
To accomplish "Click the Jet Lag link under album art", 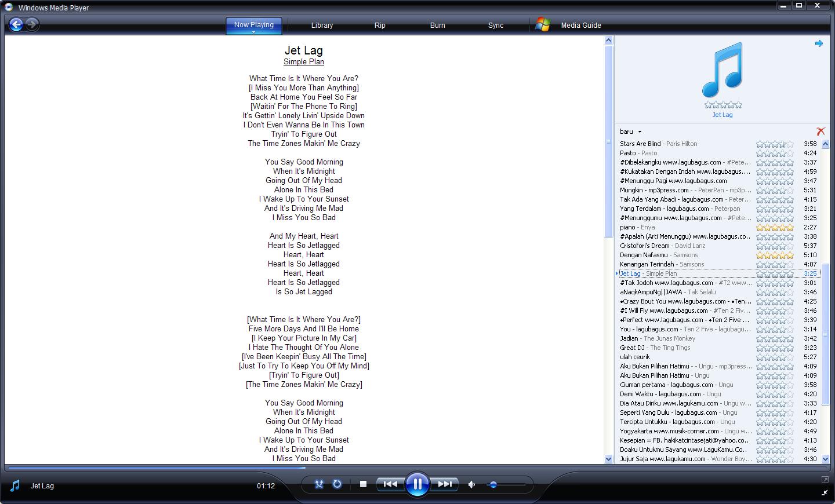I will click(723, 115).
